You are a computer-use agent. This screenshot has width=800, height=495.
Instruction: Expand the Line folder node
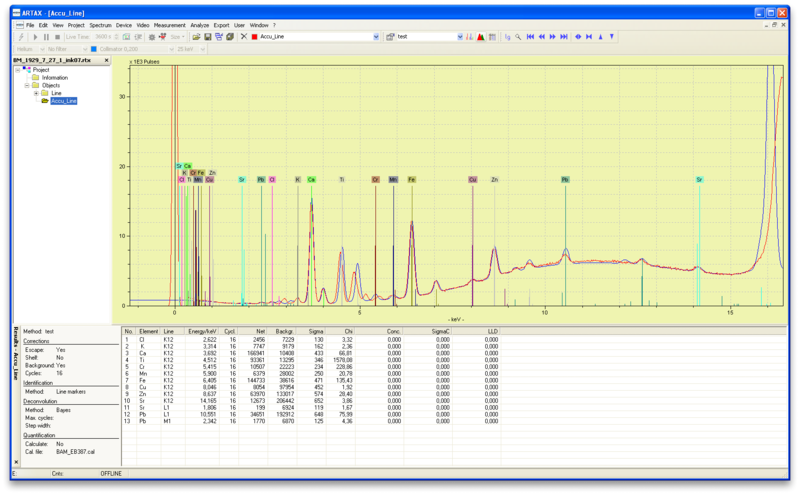click(x=36, y=93)
